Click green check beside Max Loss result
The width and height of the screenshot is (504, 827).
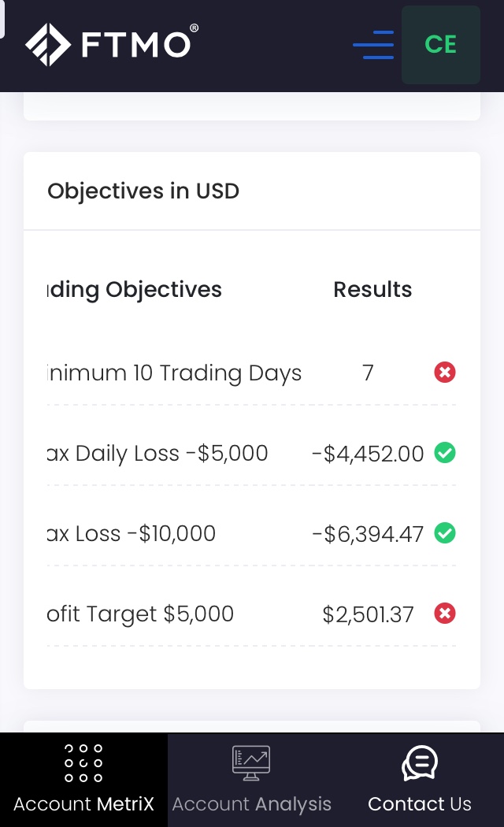click(x=445, y=533)
